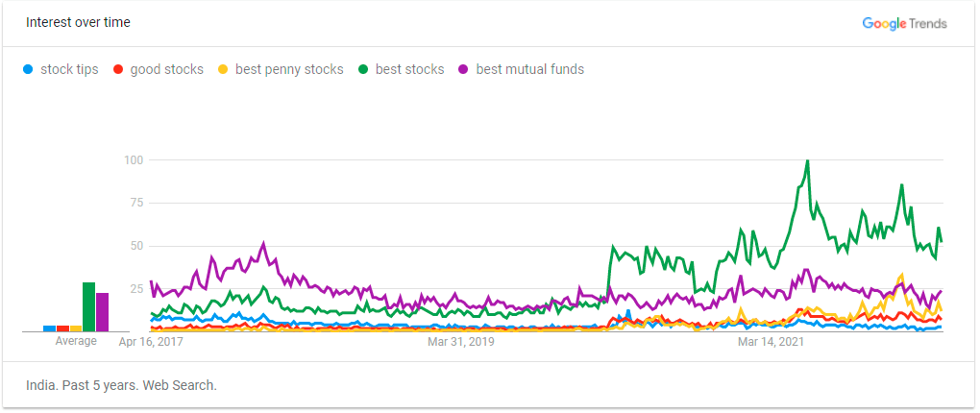The height and width of the screenshot is (413, 980).
Task: Click the stock tips legend label
Action: 69,69
